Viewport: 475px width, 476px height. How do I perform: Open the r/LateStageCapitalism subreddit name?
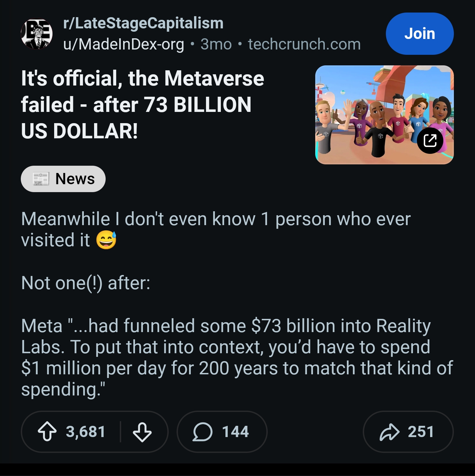point(143,23)
